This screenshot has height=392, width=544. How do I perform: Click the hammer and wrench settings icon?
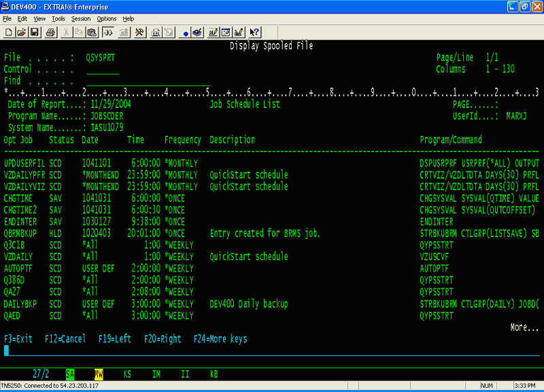pyautogui.click(x=140, y=32)
